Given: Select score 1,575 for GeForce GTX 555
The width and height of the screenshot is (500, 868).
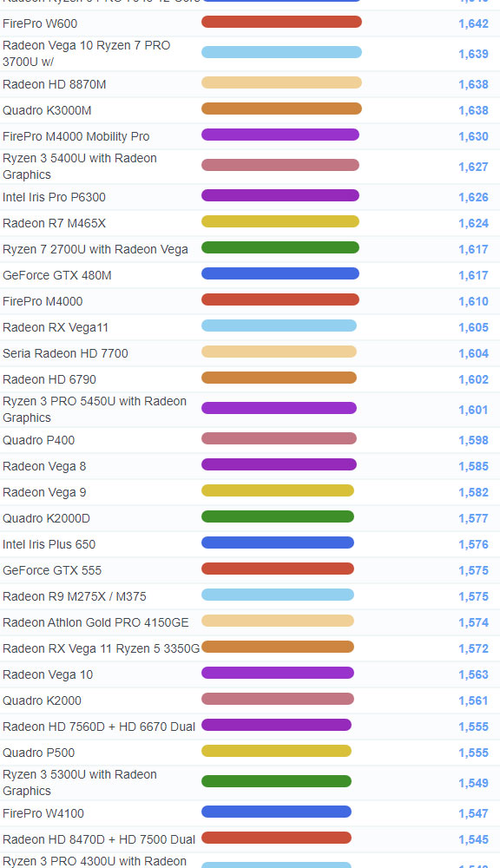Looking at the screenshot, I should 473,571.
